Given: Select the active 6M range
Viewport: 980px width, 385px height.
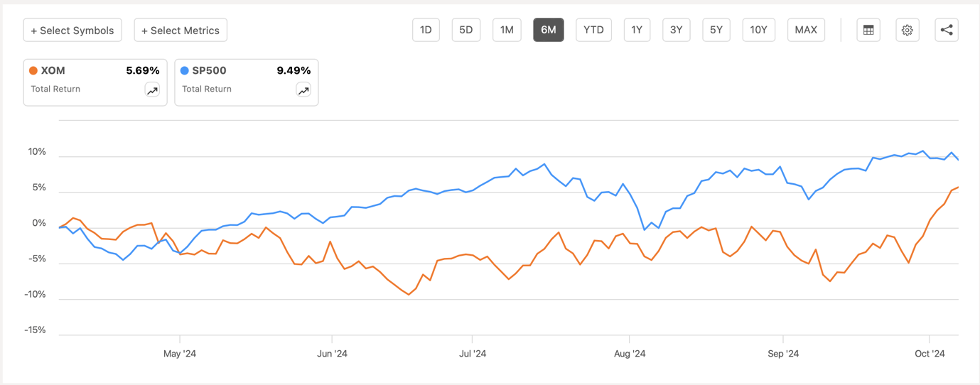Looking at the screenshot, I should click(x=548, y=30).
